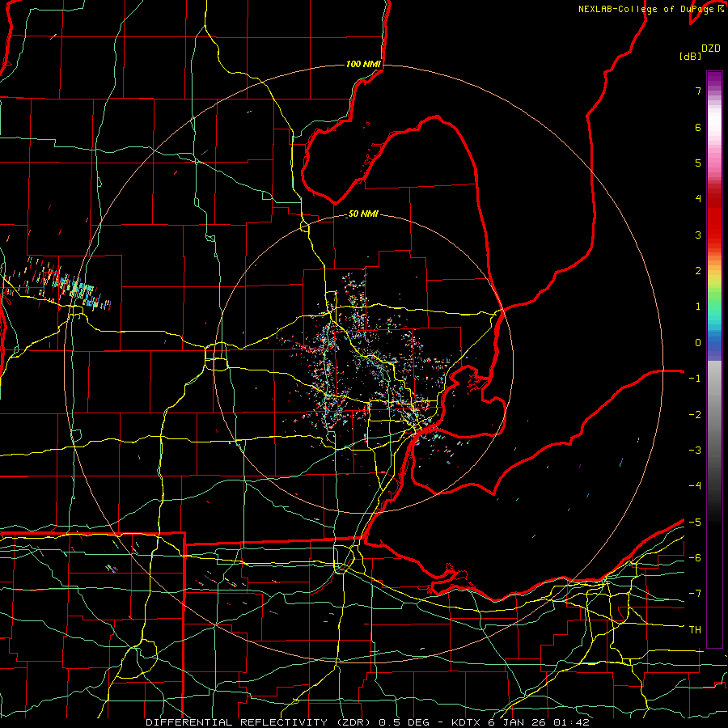Click the 7 value on the colorbar scale
This screenshot has width=728, height=728.
(x=698, y=91)
